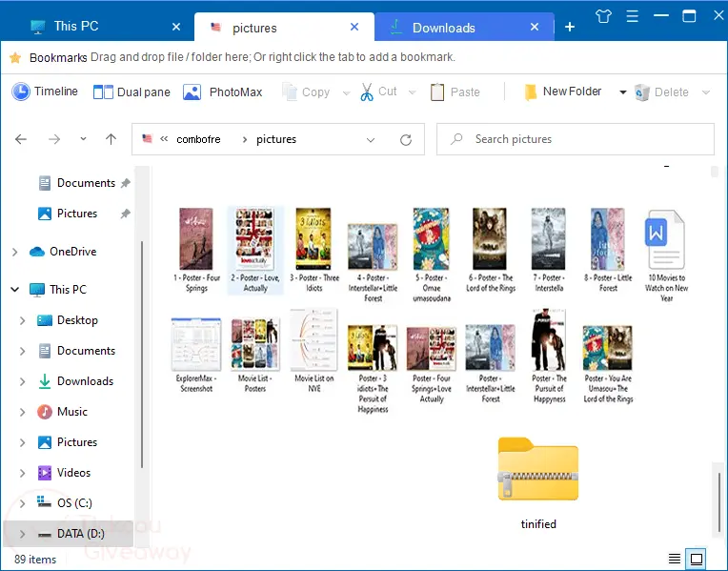Open the skin shirt icon in title bar
The width and height of the screenshot is (728, 571).
click(x=603, y=16)
